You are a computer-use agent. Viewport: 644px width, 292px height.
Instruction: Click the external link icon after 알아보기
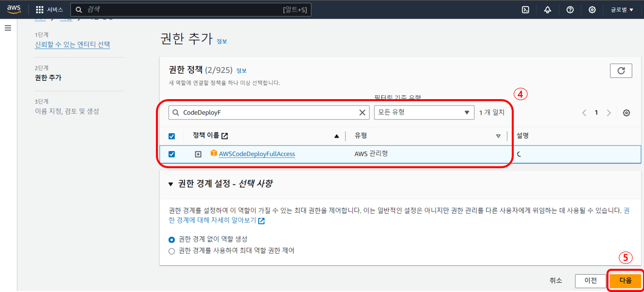tap(262, 221)
